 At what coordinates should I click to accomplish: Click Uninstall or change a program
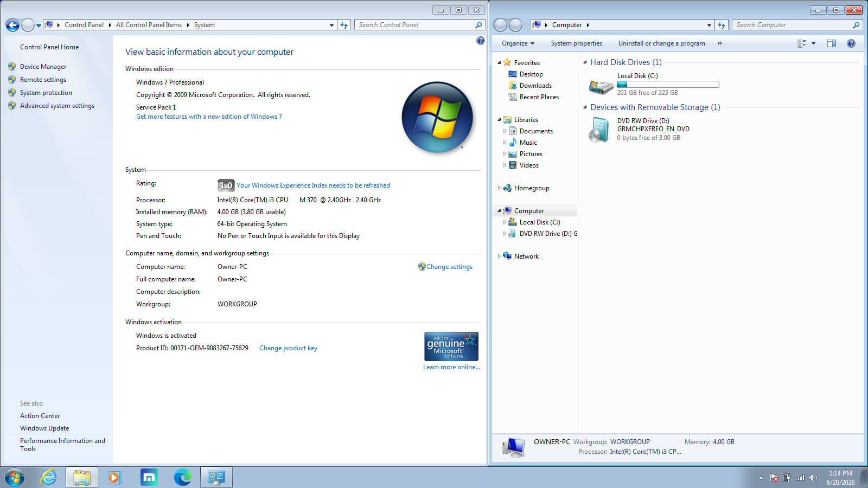[662, 43]
